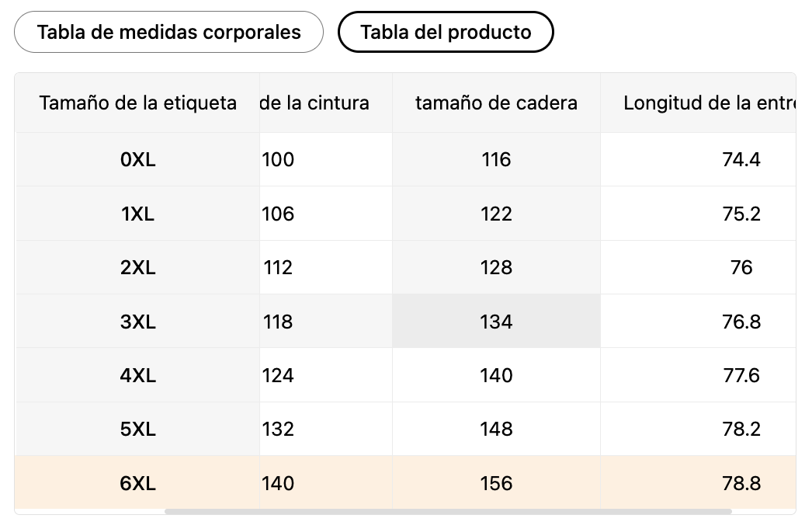Click hip value 156 in 6XL row

click(x=496, y=483)
